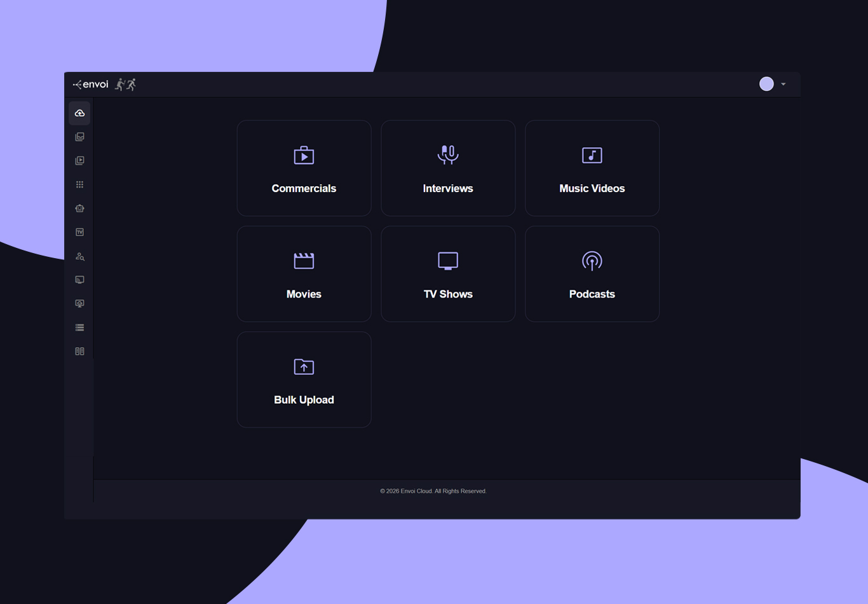Screen dimensions: 868x604
Task: Expand the account dropdown arrow
Action: [783, 84]
